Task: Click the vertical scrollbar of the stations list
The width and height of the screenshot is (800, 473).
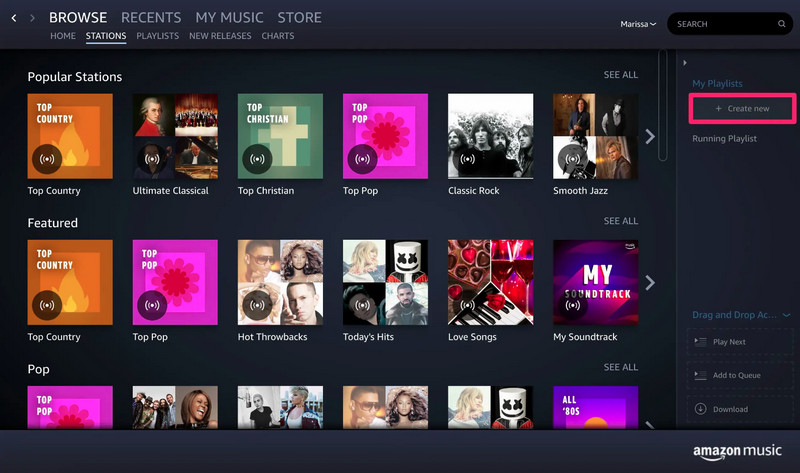Action: 663,105
